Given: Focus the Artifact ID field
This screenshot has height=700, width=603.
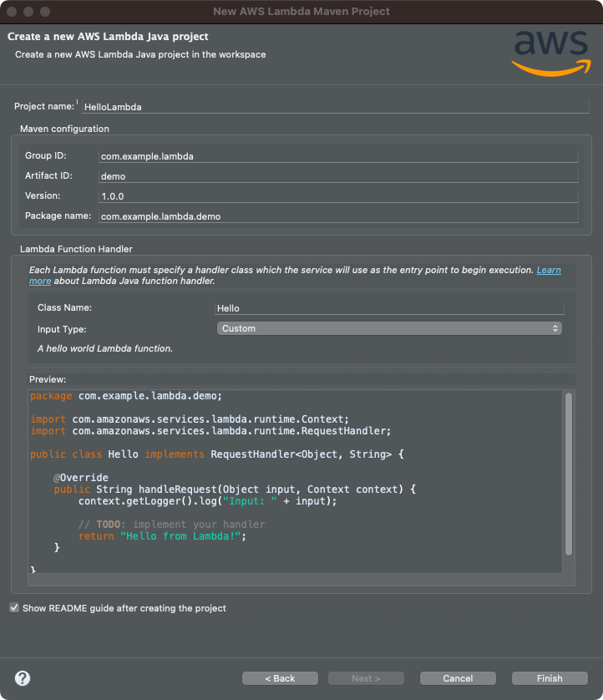Looking at the screenshot, I should click(x=338, y=176).
